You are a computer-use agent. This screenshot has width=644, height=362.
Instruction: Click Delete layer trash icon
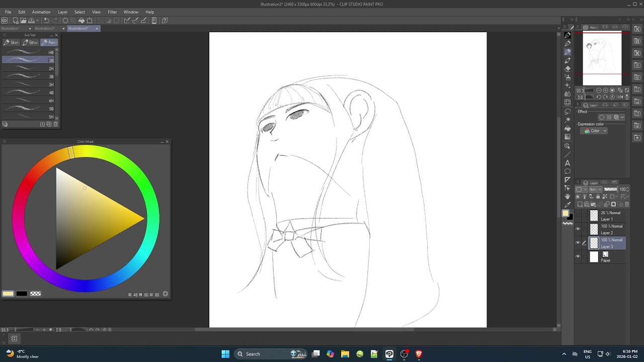[x=627, y=205]
